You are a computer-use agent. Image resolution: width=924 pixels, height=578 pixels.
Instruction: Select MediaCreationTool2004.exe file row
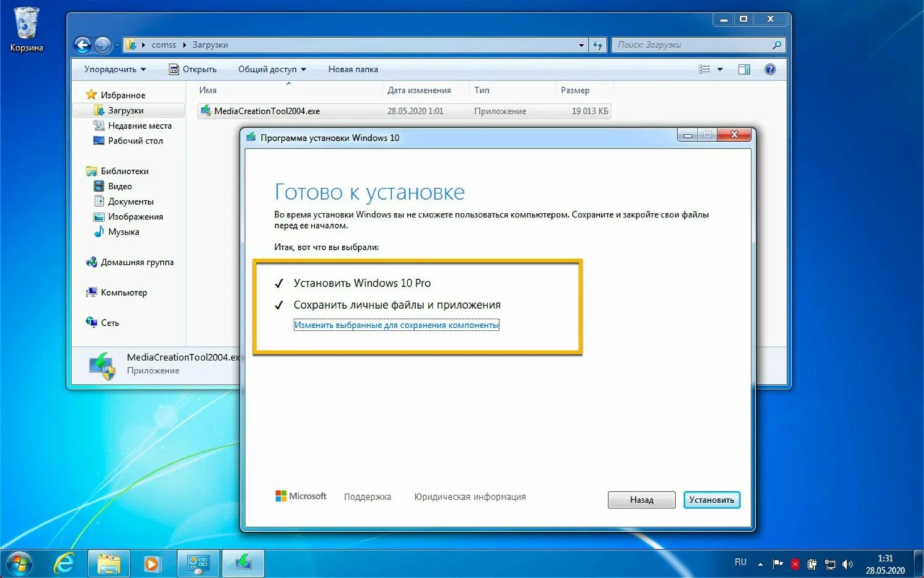404,111
